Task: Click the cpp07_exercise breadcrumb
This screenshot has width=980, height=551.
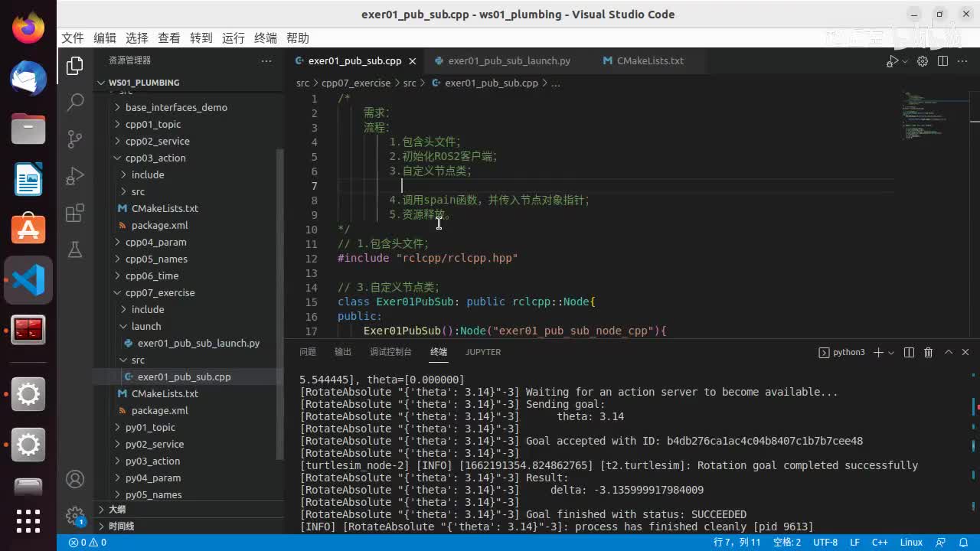Action: tap(356, 83)
